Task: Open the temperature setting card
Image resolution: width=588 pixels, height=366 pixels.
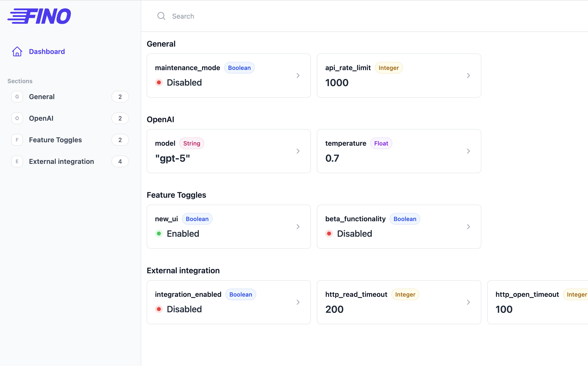Action: coord(399,151)
